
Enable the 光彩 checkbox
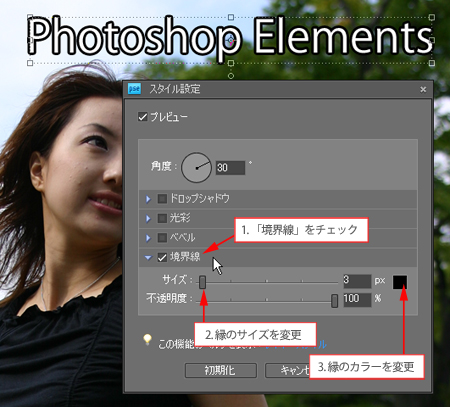(162, 218)
